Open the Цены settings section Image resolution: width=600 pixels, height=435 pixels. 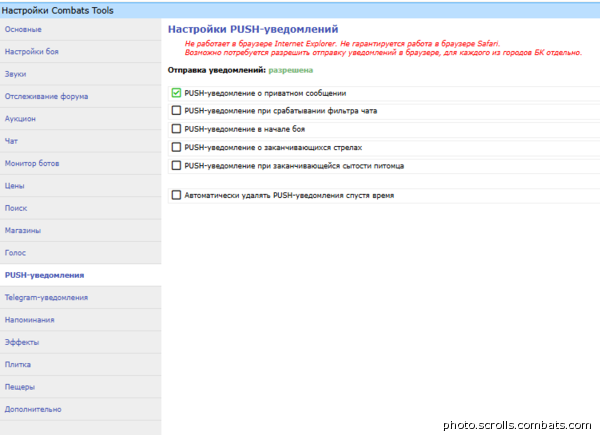tap(15, 185)
